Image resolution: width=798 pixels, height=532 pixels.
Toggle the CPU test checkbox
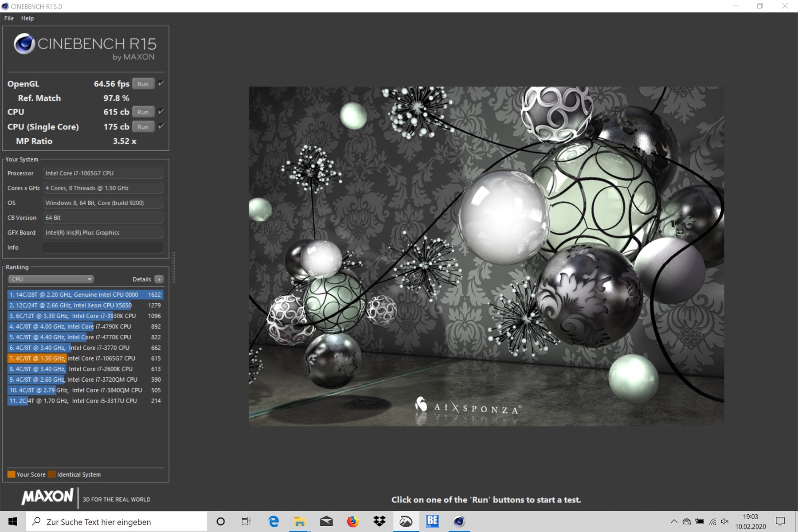(161, 112)
